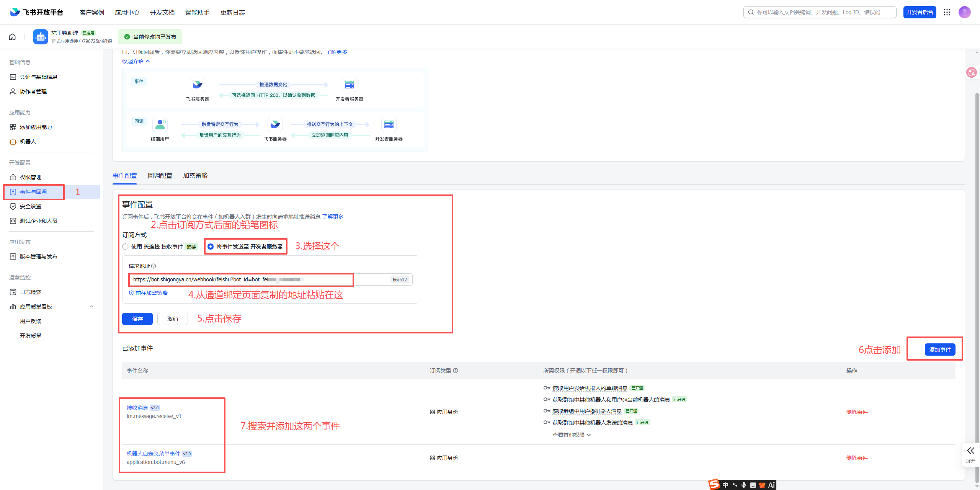Collapse the 应用质量看板 sidebar group
The width and height of the screenshot is (980, 490).
click(91, 307)
